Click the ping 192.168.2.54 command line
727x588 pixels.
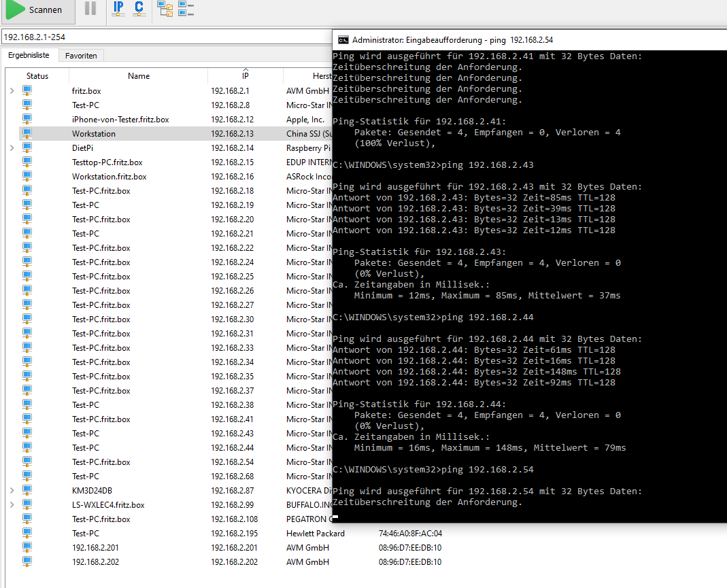[433, 470]
